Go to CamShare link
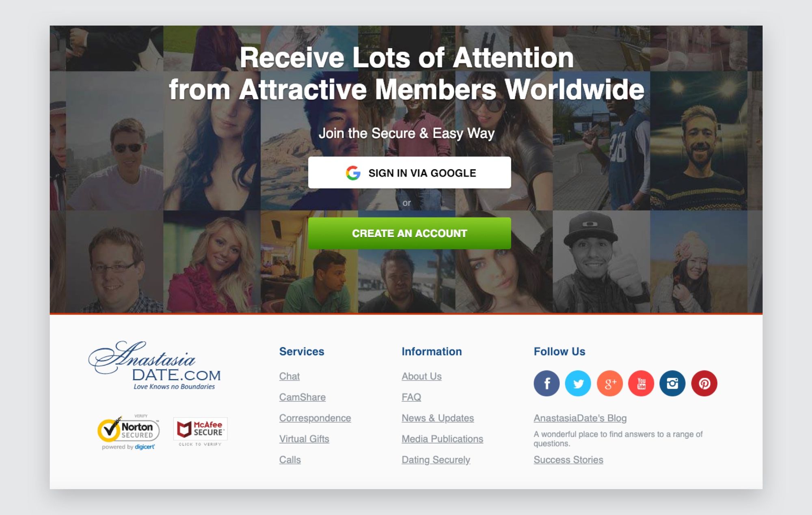This screenshot has height=515, width=812. click(302, 397)
